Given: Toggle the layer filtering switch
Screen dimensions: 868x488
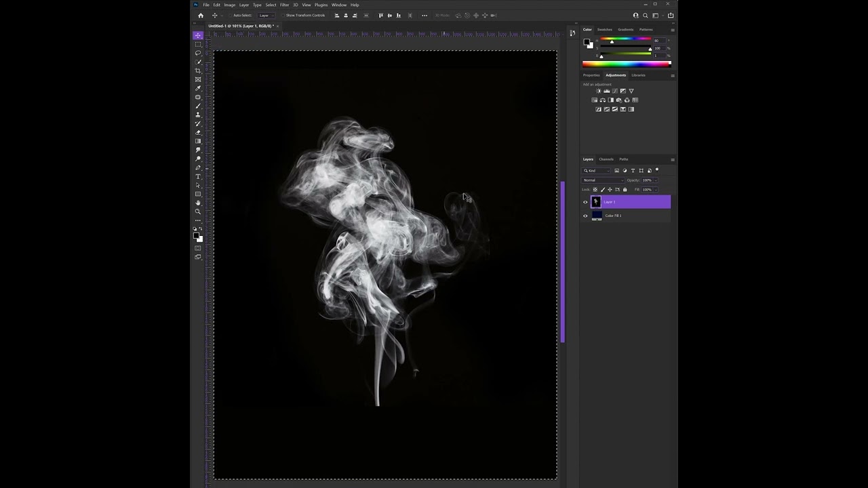Looking at the screenshot, I should point(657,169).
